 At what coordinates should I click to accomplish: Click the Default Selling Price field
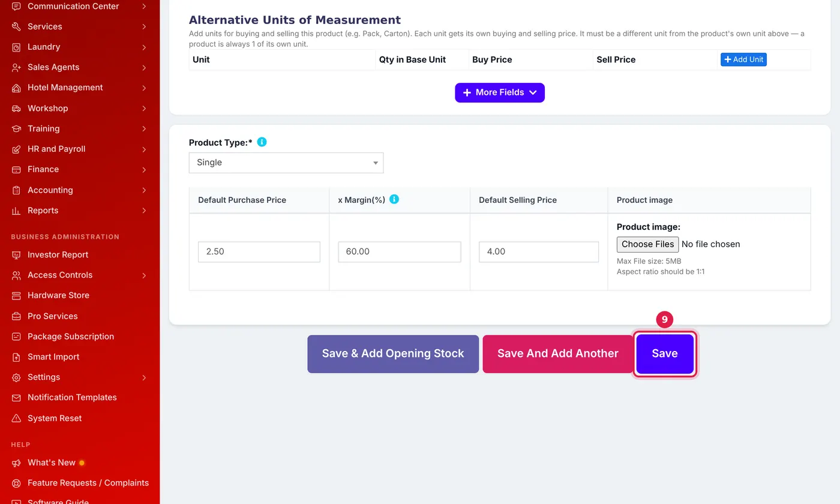[x=539, y=252]
